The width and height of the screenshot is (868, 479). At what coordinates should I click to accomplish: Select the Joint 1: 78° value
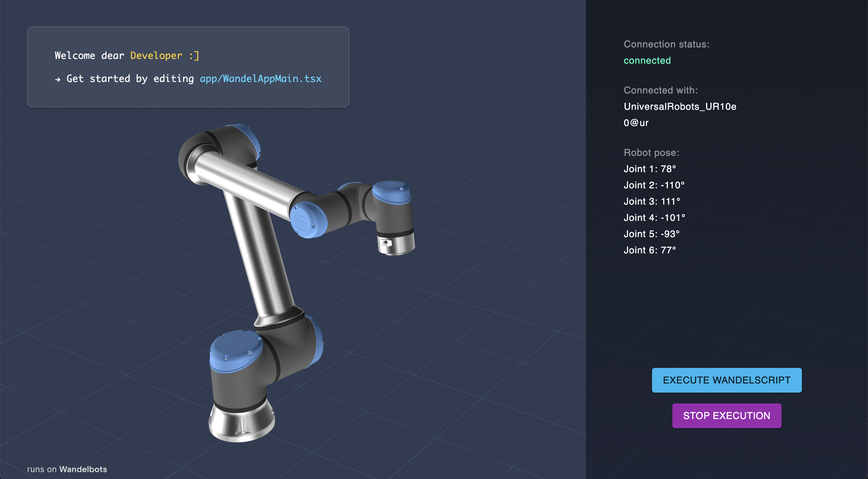point(650,169)
